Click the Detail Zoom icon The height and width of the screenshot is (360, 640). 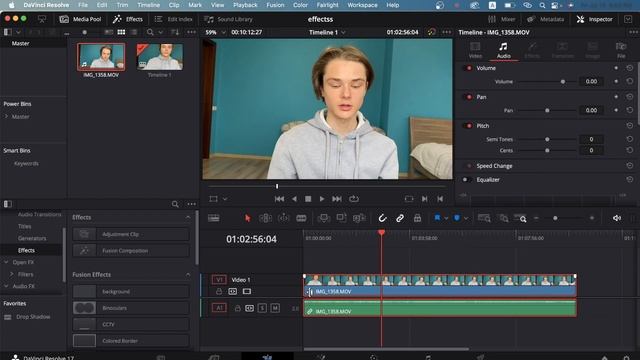point(504,218)
